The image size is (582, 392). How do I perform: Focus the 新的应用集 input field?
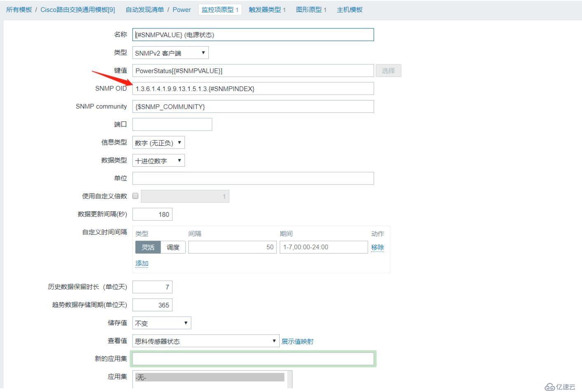tap(253, 359)
